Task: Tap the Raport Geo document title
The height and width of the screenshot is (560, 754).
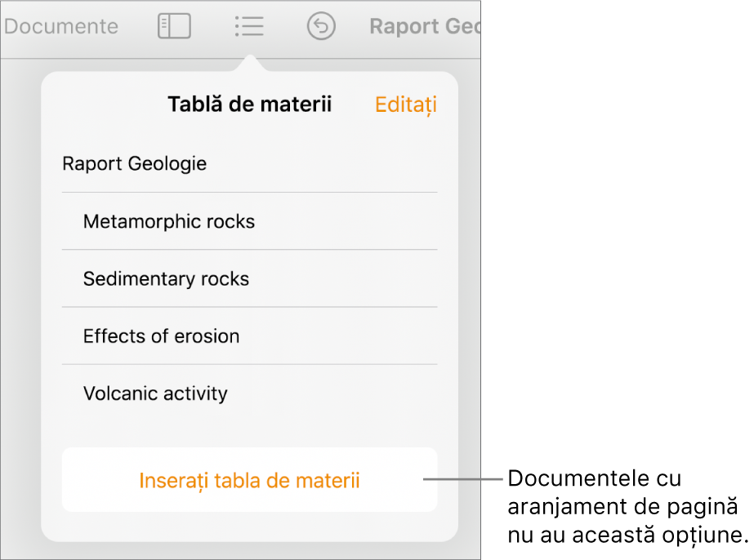Action: [423, 27]
